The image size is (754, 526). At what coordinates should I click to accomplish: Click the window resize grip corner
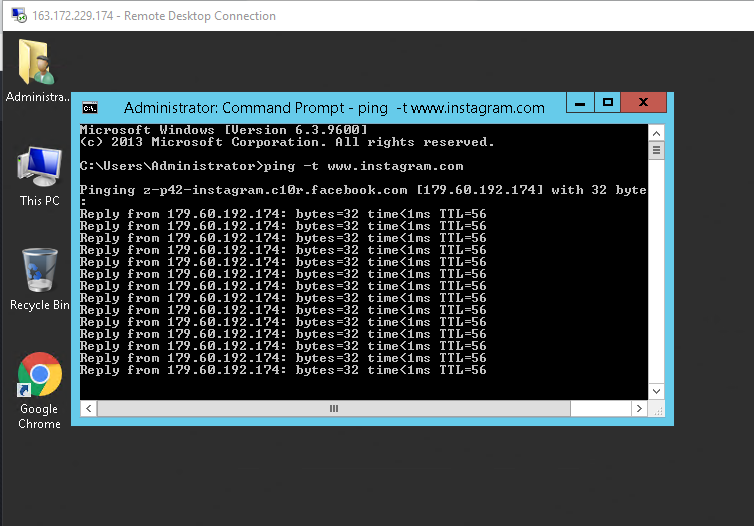tap(657, 409)
